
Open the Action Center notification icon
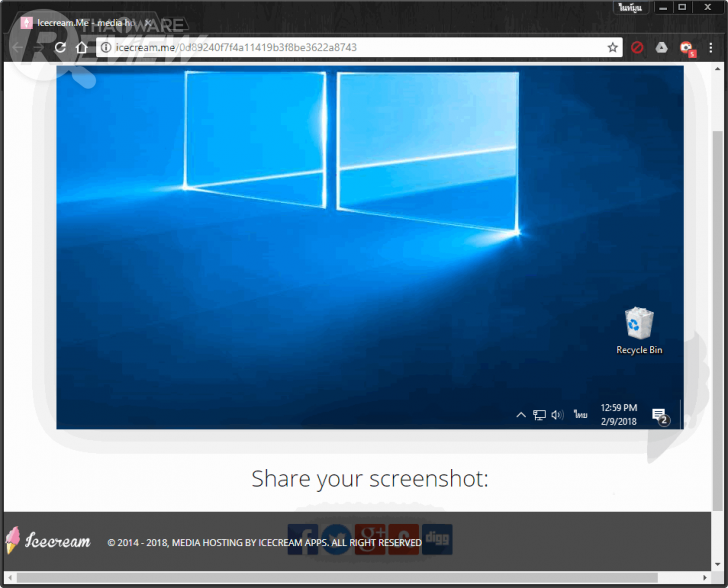[660, 416]
